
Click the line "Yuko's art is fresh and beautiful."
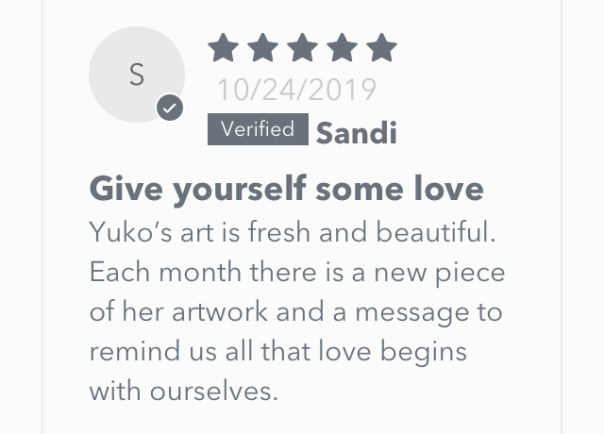pyautogui.click(x=290, y=233)
